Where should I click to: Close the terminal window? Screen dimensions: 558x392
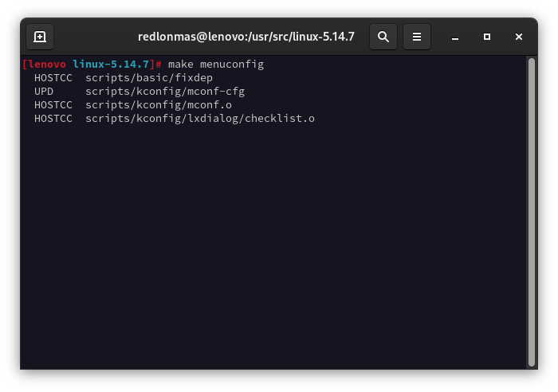[519, 37]
